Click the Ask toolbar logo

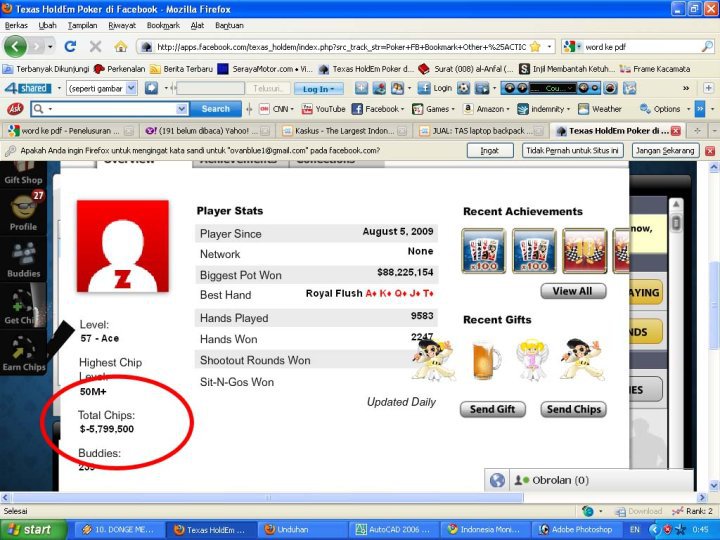tap(15, 109)
